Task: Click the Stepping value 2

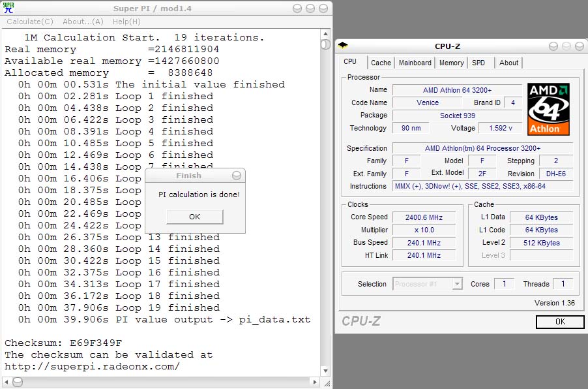Action: point(556,161)
